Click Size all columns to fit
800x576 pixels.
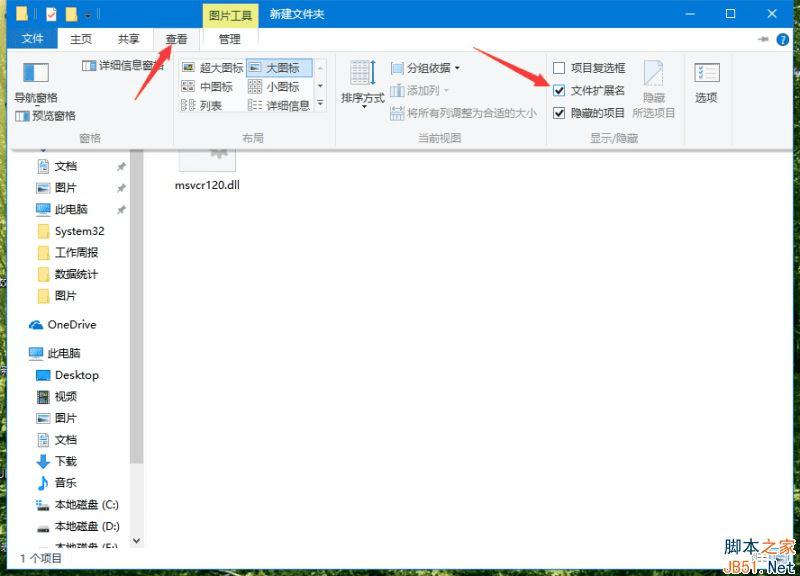463,113
